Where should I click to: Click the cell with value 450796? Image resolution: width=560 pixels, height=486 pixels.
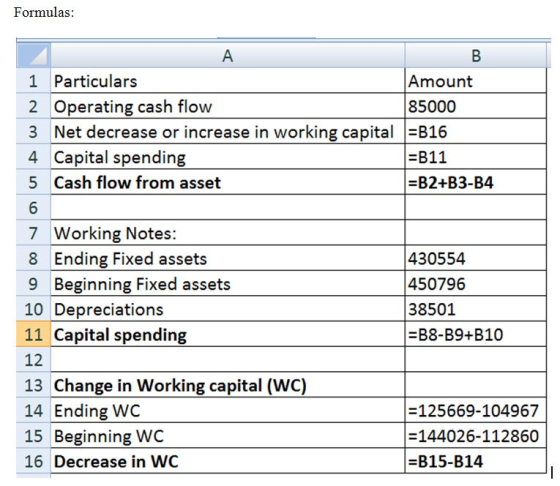[x=476, y=284]
